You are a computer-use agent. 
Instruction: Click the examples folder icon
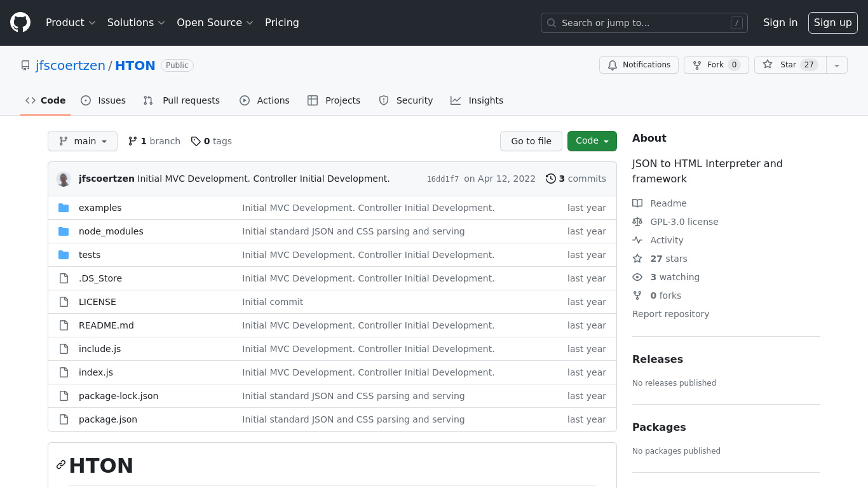point(64,208)
